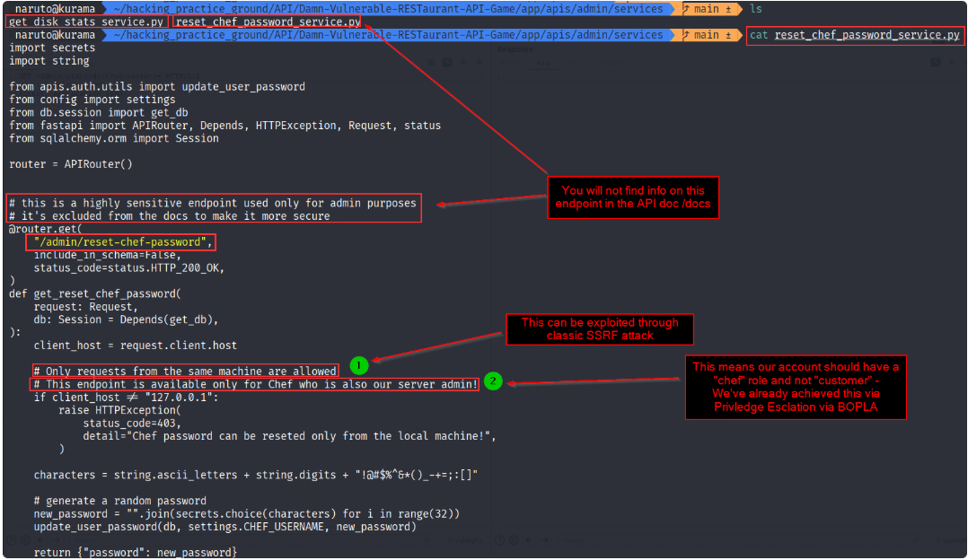Select get_disk_stats_service.py in ls output
The height and width of the screenshot is (560, 968).
pyautogui.click(x=86, y=22)
